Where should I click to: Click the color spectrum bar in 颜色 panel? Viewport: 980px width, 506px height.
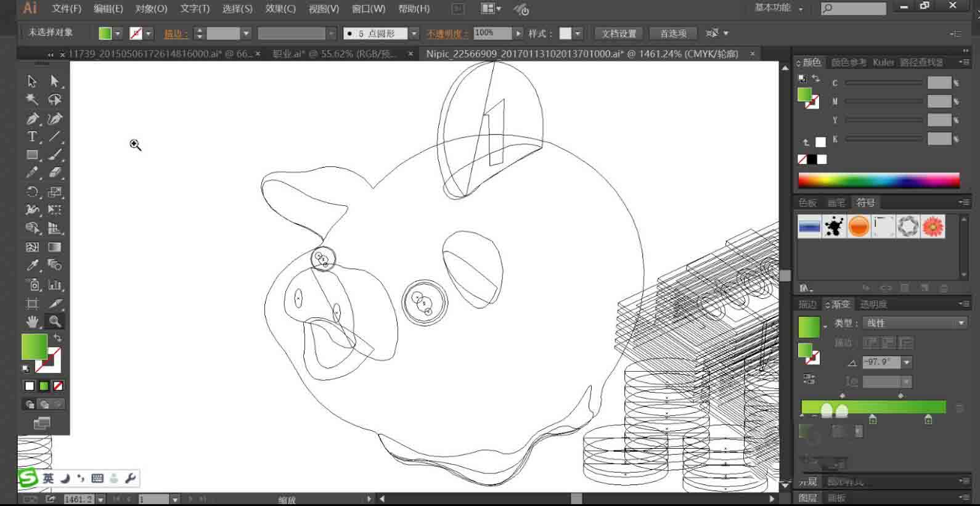(x=879, y=180)
